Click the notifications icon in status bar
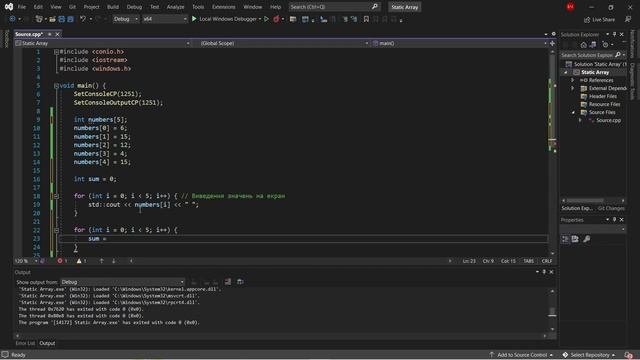The width and height of the screenshot is (640, 360). [x=629, y=355]
